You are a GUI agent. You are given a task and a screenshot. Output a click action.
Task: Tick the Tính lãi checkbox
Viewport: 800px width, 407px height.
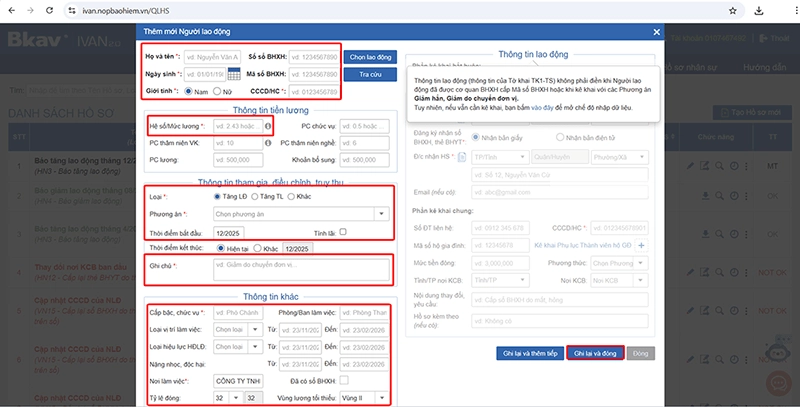point(343,233)
